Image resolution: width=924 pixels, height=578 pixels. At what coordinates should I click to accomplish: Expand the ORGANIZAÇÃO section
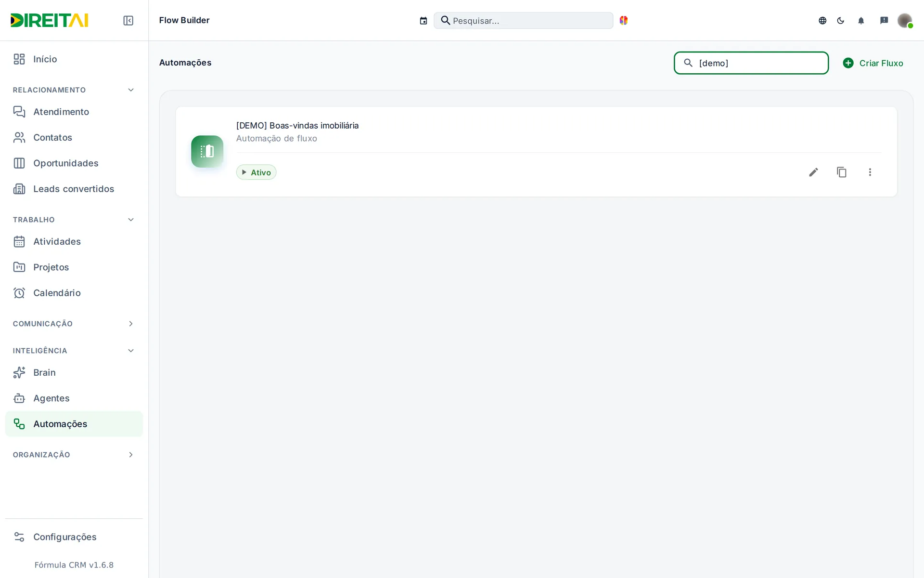[74, 455]
